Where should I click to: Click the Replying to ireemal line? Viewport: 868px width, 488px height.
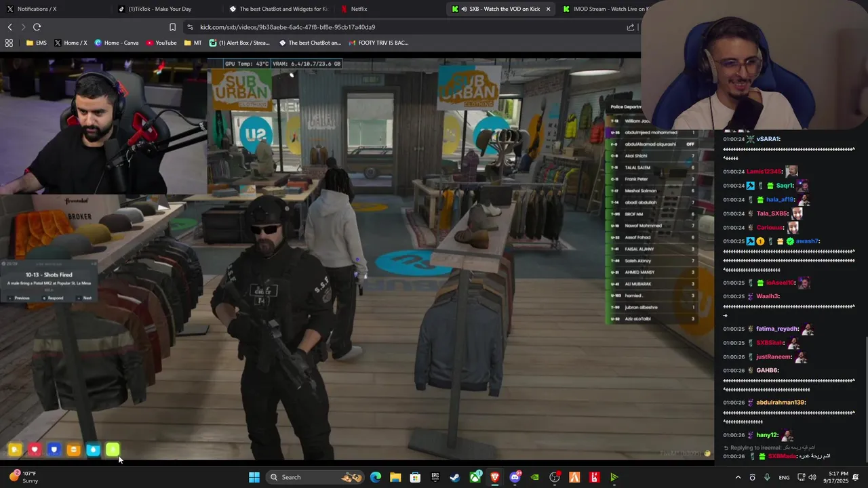(x=769, y=448)
